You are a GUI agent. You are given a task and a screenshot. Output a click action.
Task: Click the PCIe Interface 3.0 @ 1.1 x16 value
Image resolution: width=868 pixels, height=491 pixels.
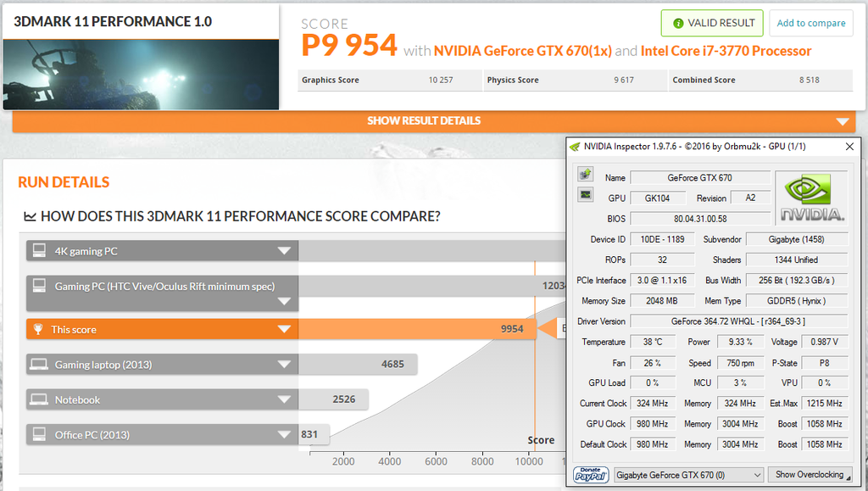(x=662, y=280)
